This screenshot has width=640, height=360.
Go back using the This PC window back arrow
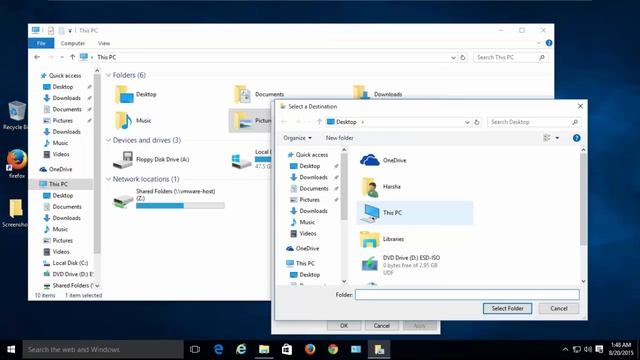click(x=37, y=57)
